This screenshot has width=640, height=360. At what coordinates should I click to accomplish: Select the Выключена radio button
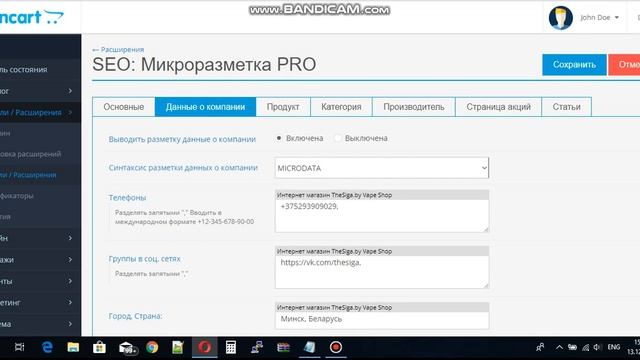[338, 138]
